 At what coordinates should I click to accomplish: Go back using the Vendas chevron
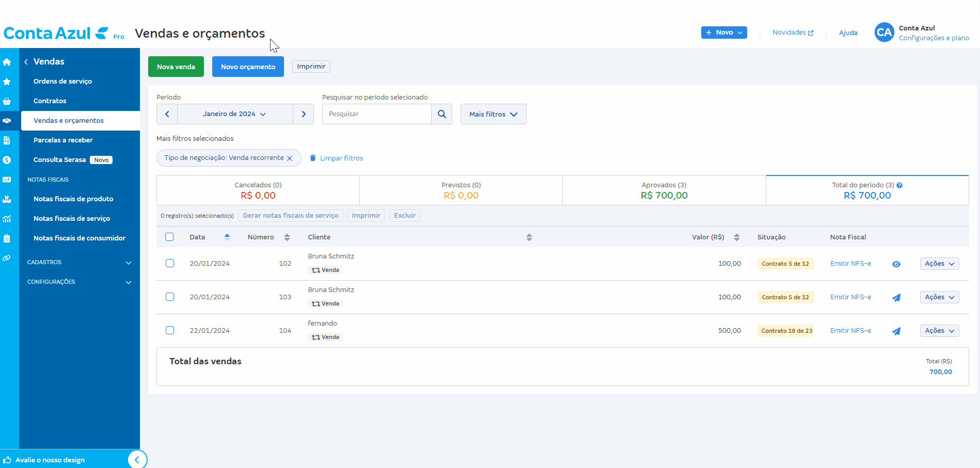pos(26,62)
